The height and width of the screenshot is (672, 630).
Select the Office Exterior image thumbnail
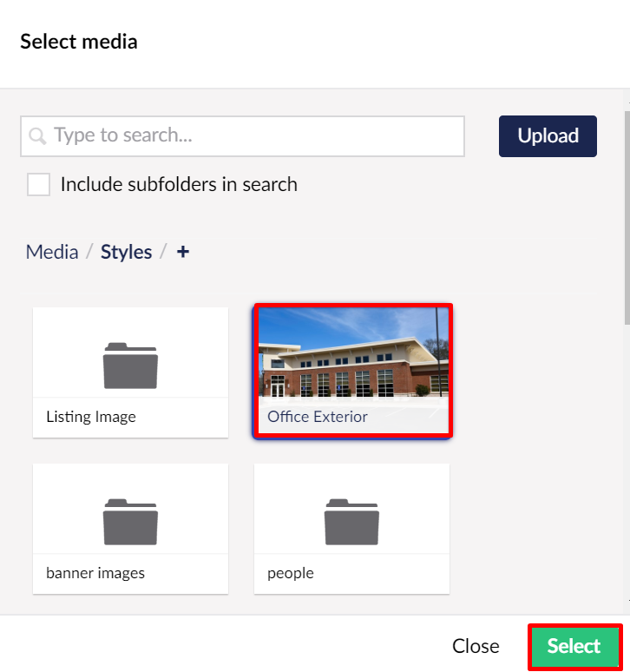(353, 371)
